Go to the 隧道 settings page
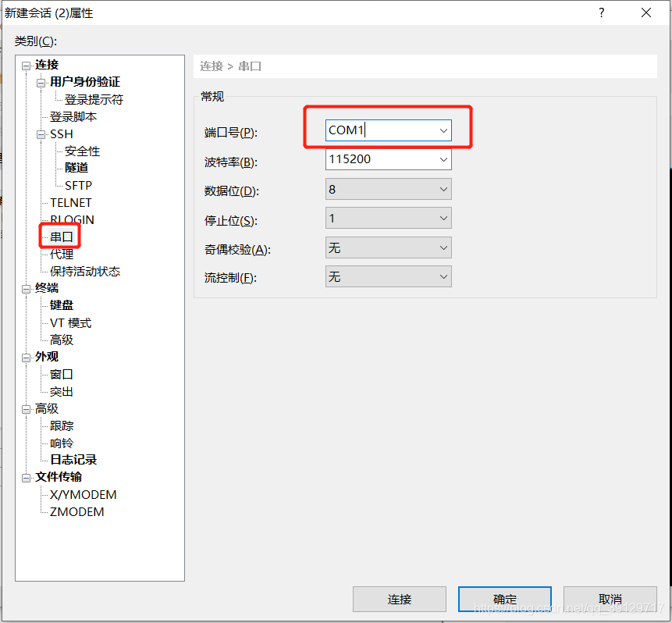This screenshot has height=623, width=672. point(76,168)
